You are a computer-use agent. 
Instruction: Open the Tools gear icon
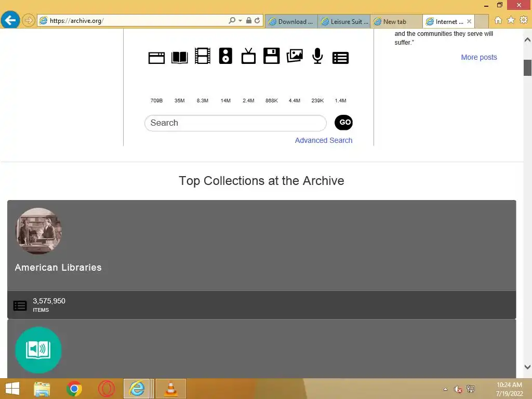(524, 20)
